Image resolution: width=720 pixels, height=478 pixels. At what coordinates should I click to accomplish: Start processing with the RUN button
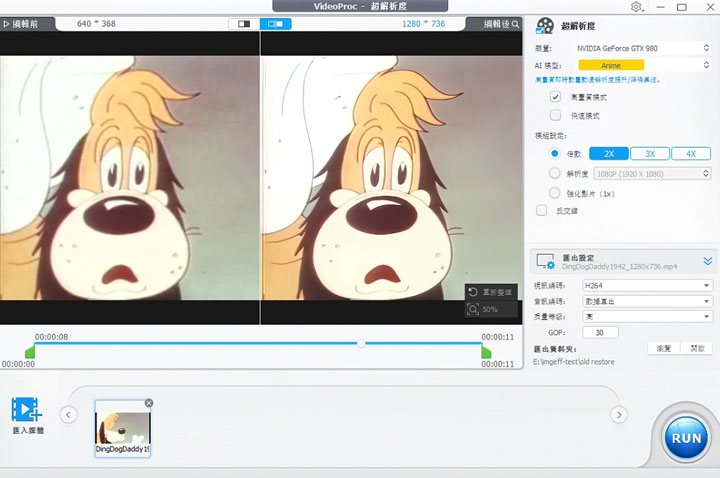(686, 439)
